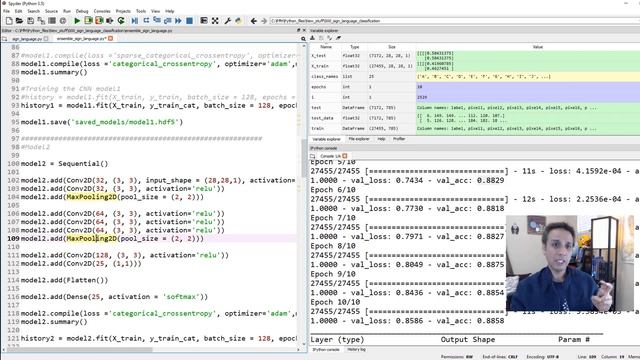640x360 pixels.
Task: Close the sign_language.py tab
Action: (46, 39)
